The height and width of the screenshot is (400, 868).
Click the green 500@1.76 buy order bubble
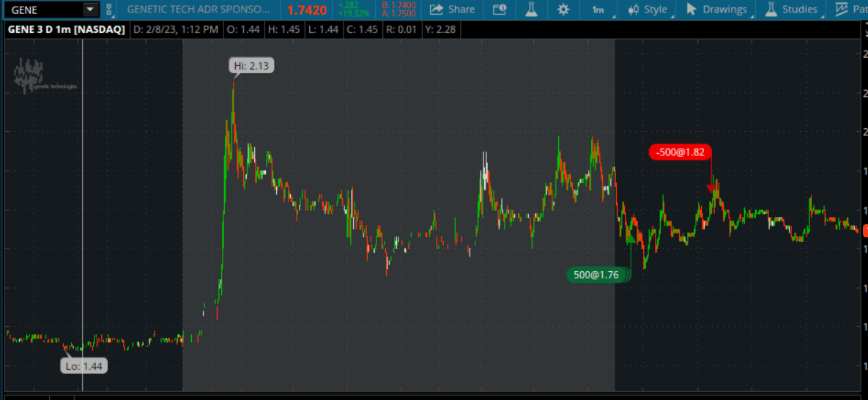coord(598,275)
